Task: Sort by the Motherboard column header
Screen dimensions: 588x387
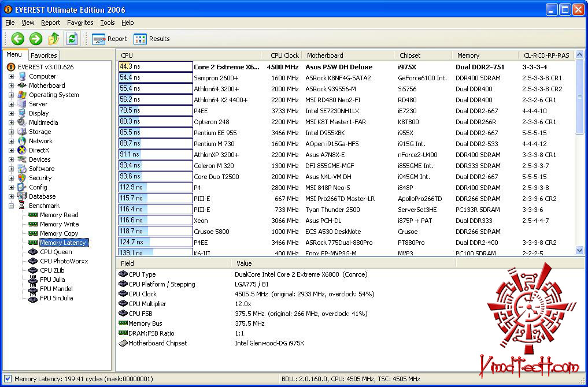Action: [347, 55]
